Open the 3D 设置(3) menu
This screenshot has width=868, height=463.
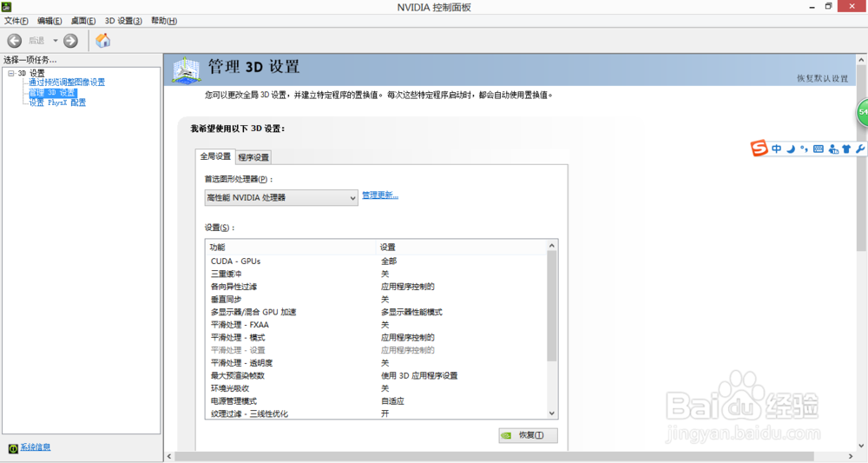123,21
